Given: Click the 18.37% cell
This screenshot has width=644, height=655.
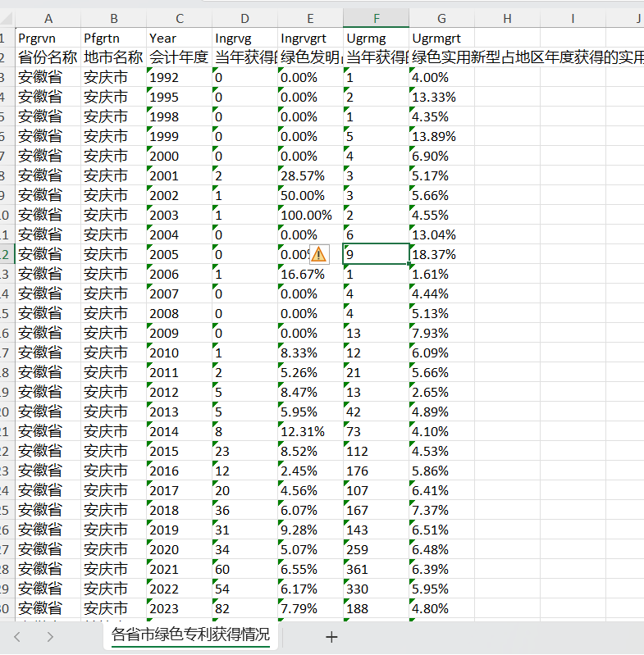Looking at the screenshot, I should point(441,254).
